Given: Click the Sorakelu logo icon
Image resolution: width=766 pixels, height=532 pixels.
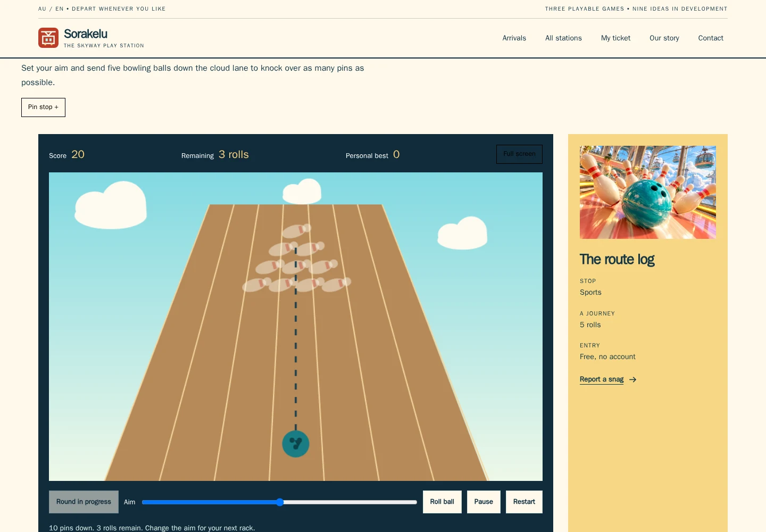Looking at the screenshot, I should pos(48,38).
